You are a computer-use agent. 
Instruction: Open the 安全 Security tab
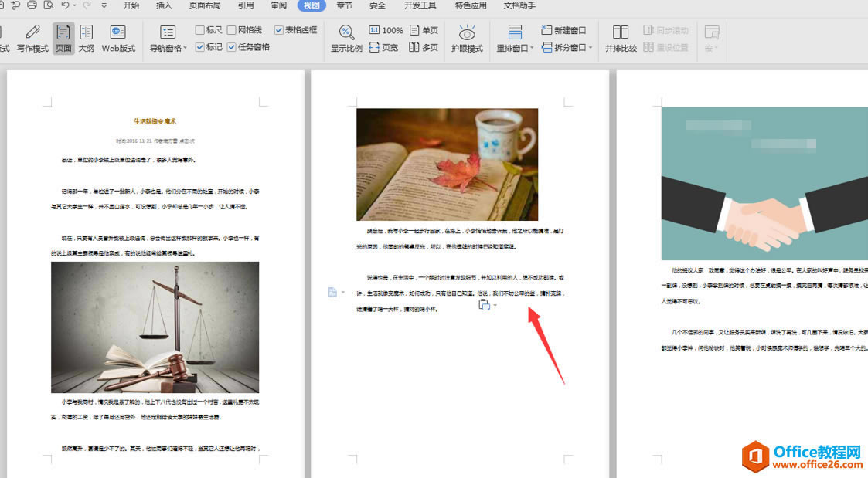click(377, 5)
